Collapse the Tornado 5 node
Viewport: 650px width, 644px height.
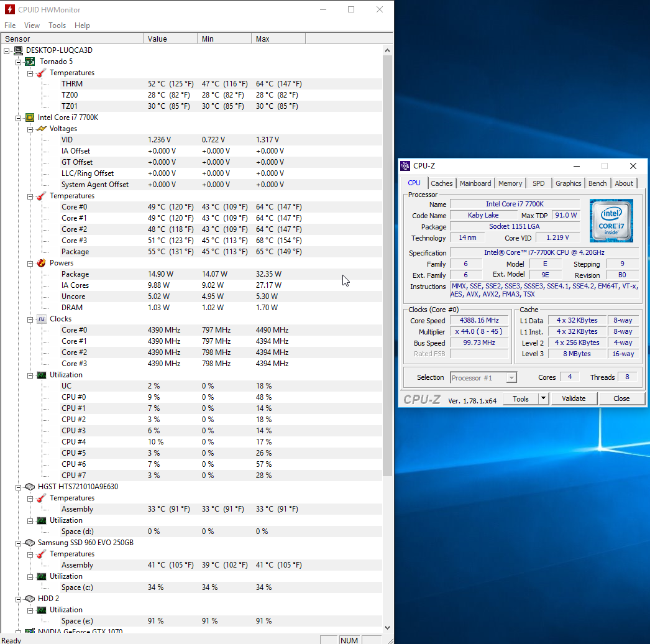(18, 62)
